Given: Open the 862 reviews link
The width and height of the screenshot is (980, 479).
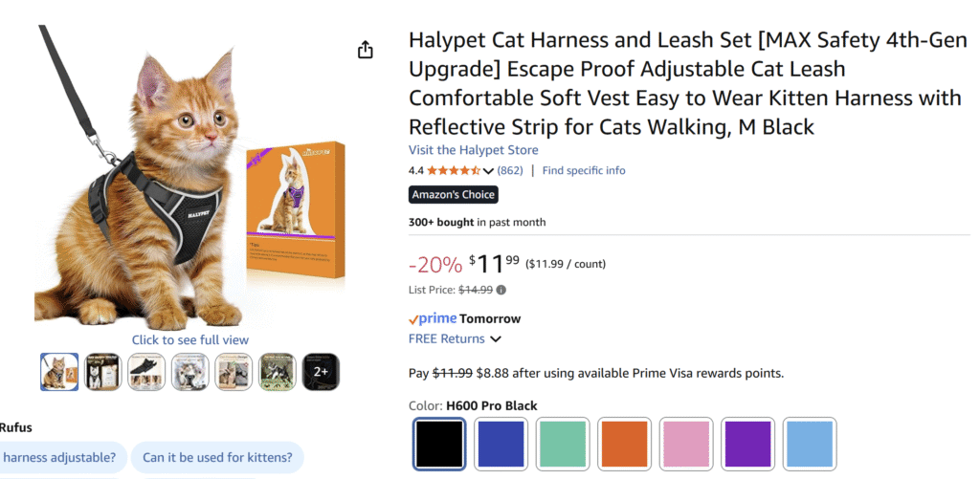Looking at the screenshot, I should tap(510, 170).
